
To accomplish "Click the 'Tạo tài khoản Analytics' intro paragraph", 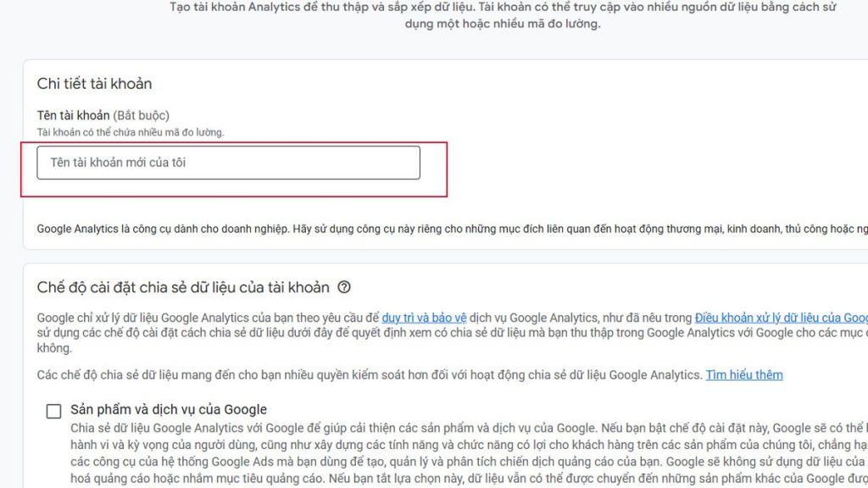I will pyautogui.click(x=503, y=15).
